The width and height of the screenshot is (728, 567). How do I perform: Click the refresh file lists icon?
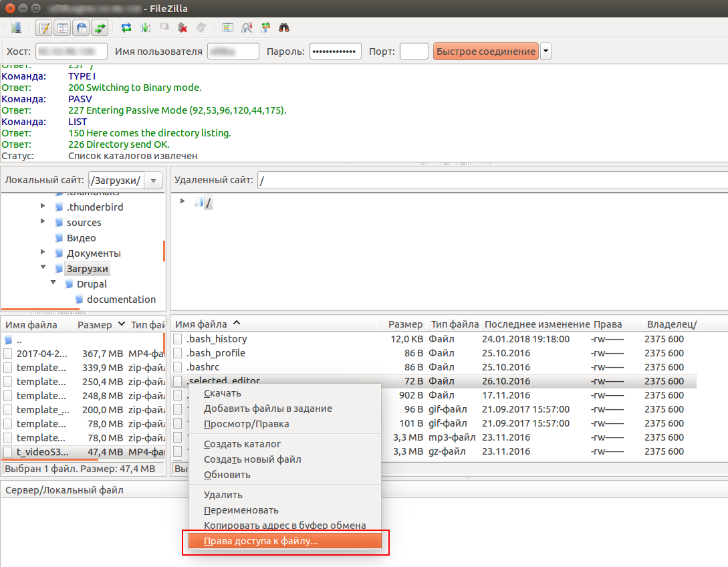[126, 28]
